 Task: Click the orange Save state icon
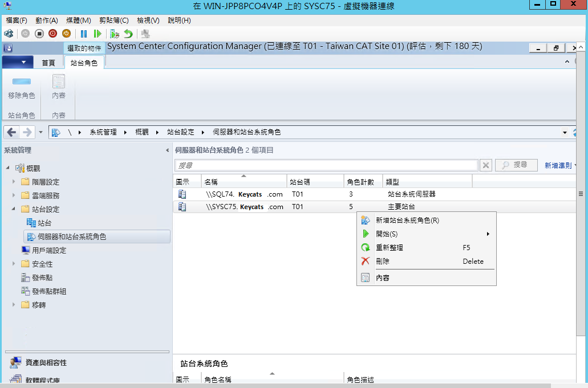point(66,34)
